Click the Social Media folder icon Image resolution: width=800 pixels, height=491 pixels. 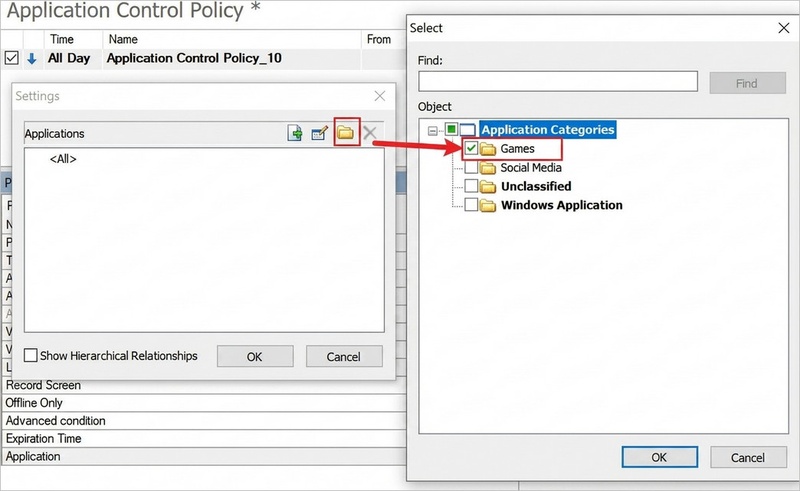tap(488, 168)
